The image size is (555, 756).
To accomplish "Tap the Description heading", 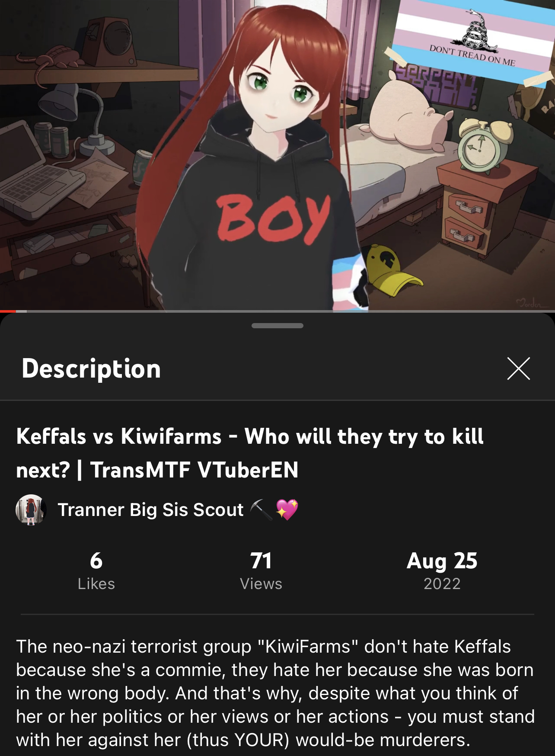I will [x=91, y=368].
